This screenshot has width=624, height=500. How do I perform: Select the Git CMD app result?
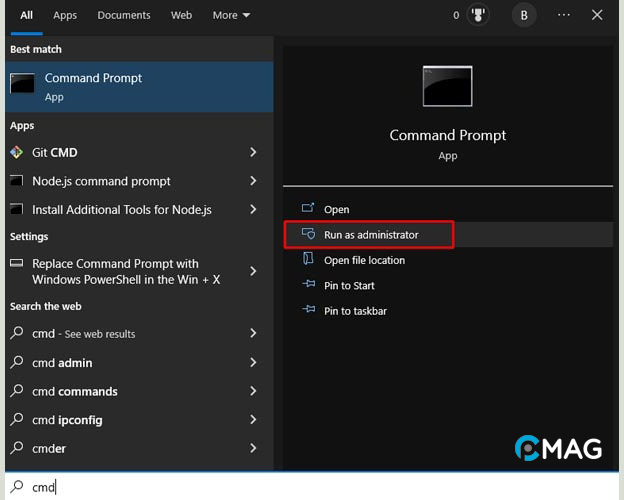139,152
